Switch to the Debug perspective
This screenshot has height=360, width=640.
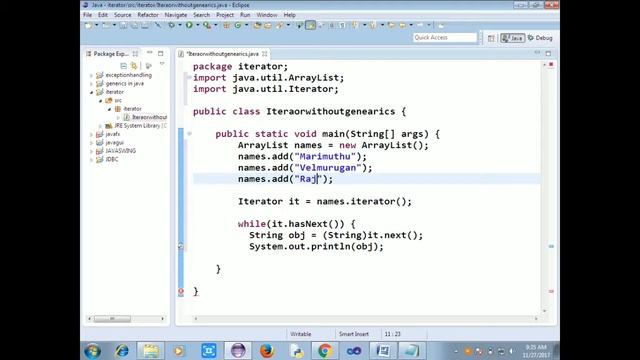point(540,38)
